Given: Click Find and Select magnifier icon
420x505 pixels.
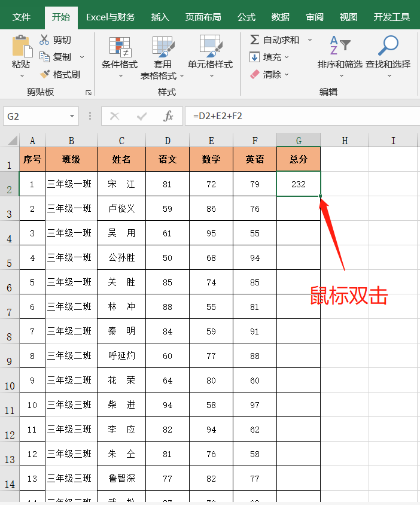Looking at the screenshot, I should (388, 46).
